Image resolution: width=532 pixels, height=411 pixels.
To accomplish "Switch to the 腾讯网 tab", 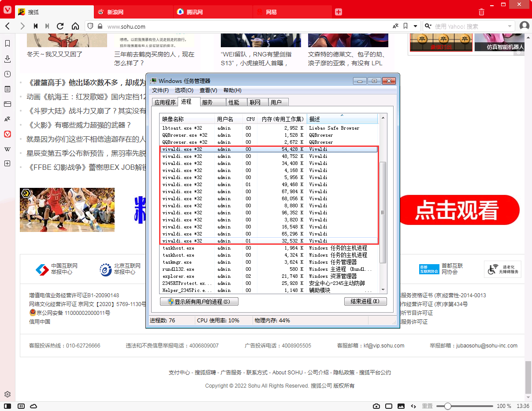I will coord(213,12).
